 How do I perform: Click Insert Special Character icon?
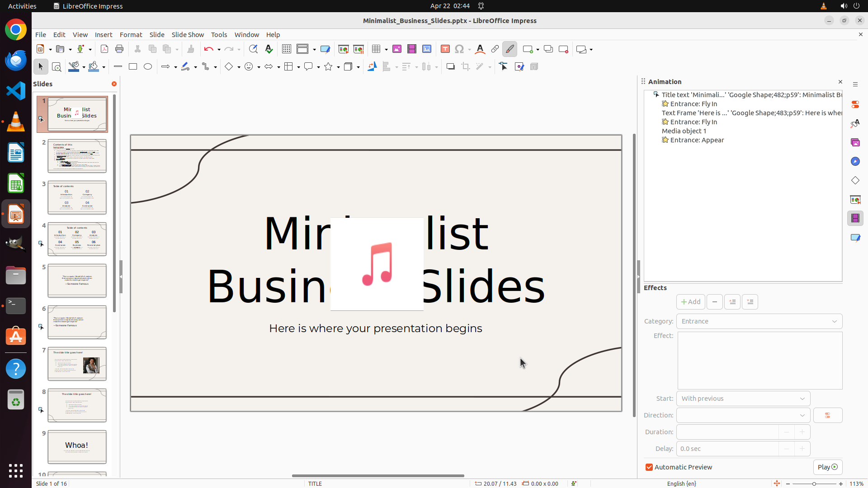(459, 49)
